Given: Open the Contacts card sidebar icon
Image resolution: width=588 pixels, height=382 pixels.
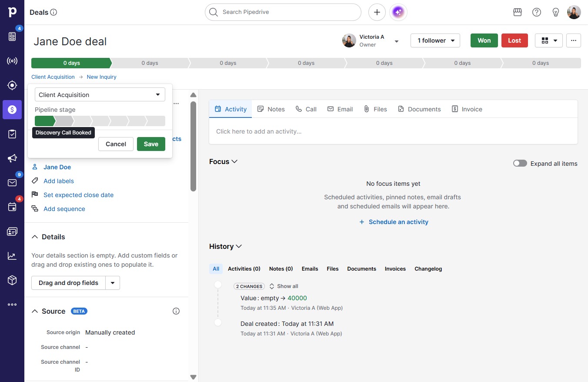Looking at the screenshot, I should click(12, 231).
